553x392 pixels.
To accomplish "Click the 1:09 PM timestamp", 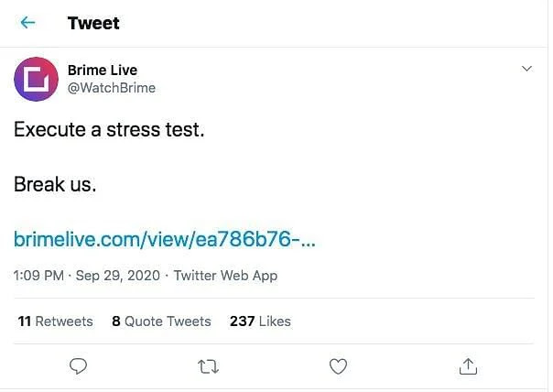I will coord(38,275).
